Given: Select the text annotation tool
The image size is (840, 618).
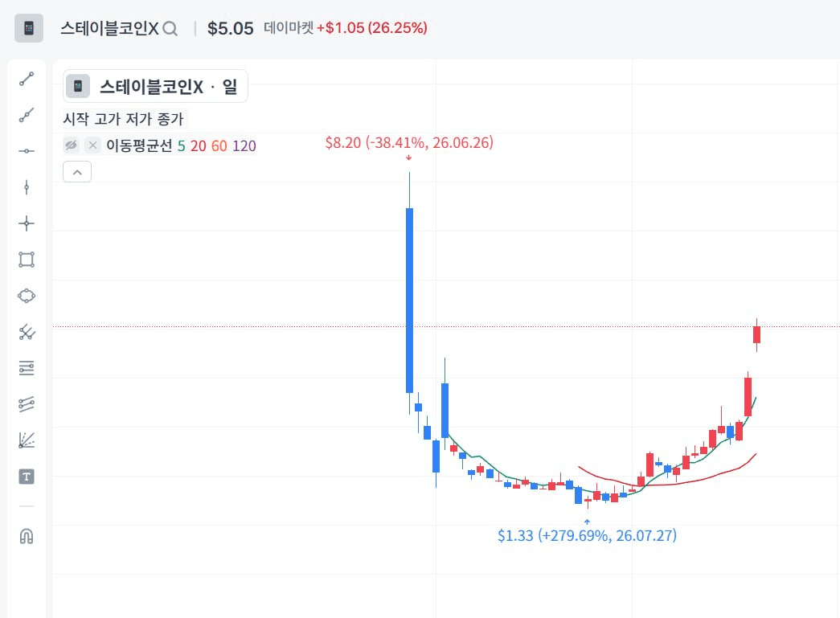Looking at the screenshot, I should [27, 477].
